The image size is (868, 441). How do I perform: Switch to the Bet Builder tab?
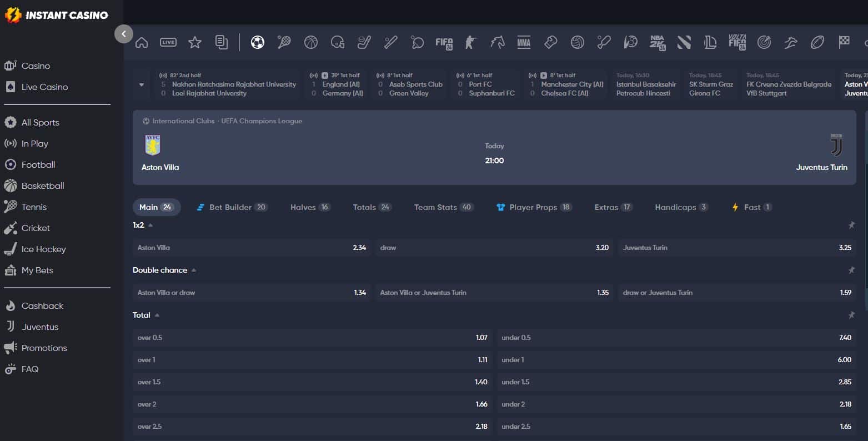pyautogui.click(x=232, y=207)
